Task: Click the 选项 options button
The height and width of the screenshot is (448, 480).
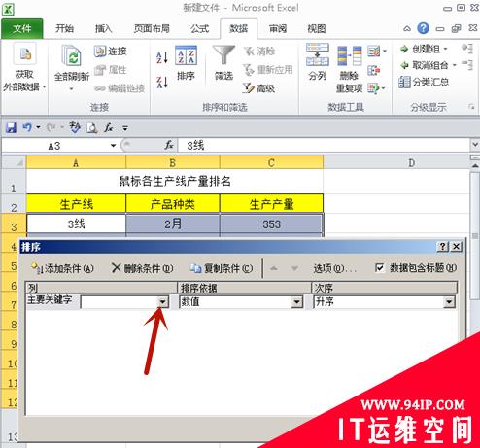Action: click(x=334, y=268)
